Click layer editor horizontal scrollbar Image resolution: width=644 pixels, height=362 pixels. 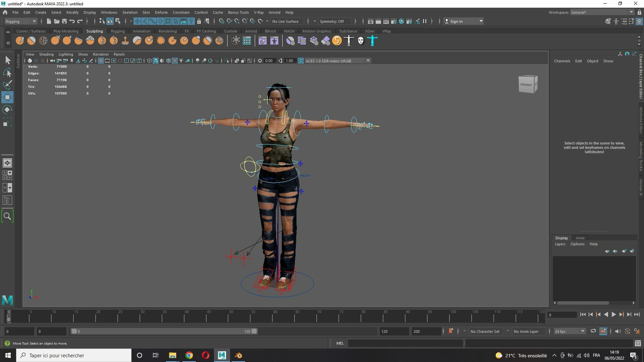point(583,303)
